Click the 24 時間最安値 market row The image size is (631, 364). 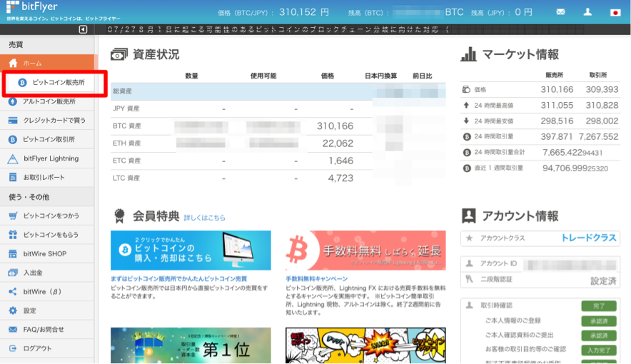[x=540, y=121]
